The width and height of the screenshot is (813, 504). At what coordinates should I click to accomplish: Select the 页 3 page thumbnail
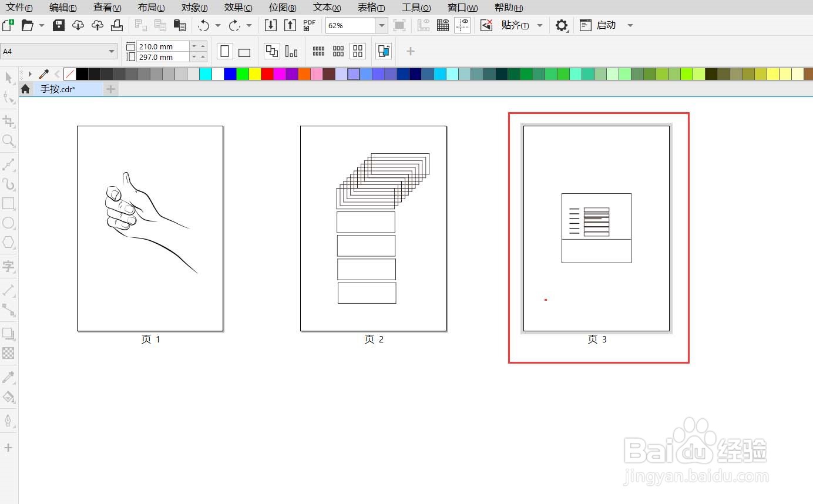click(596, 229)
